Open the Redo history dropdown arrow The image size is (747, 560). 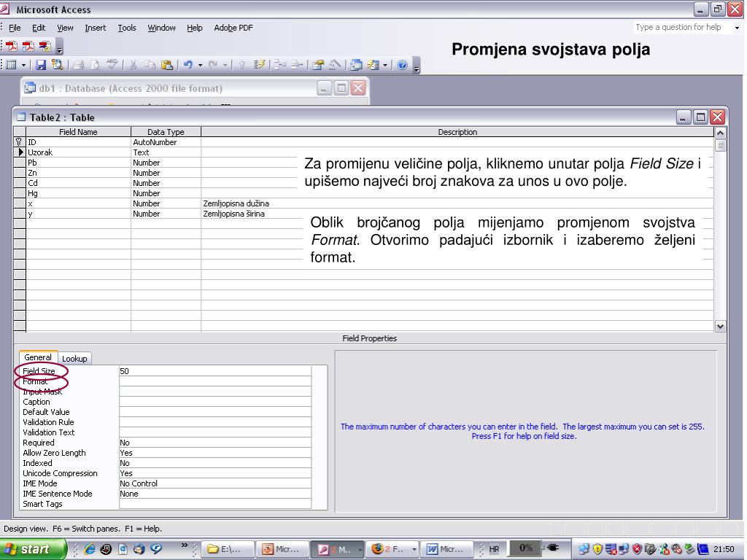225,65
